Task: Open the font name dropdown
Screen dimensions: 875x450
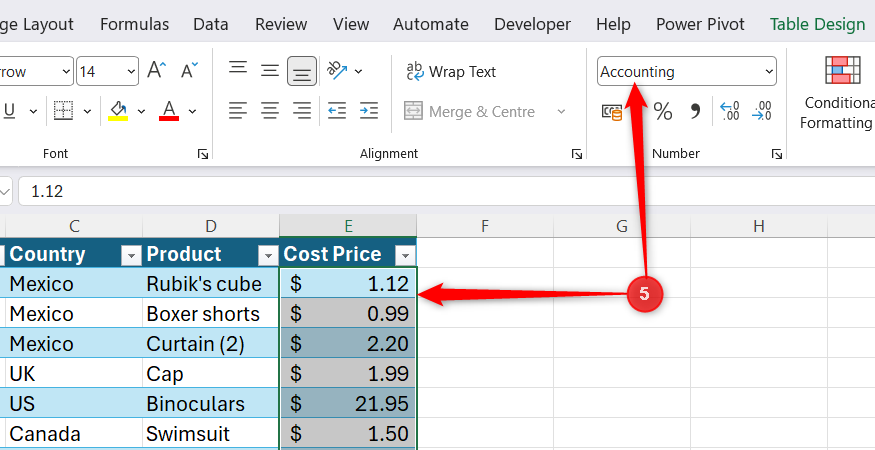Action: coord(66,71)
